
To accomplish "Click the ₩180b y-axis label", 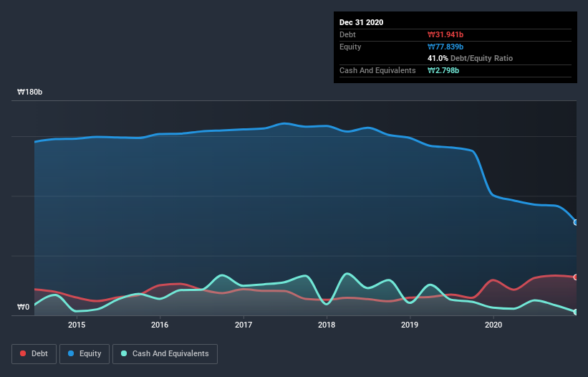I will pyautogui.click(x=29, y=92).
